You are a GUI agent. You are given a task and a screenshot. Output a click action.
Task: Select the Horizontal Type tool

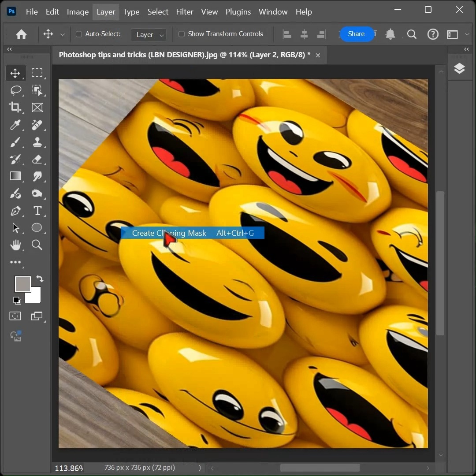pyautogui.click(x=37, y=210)
